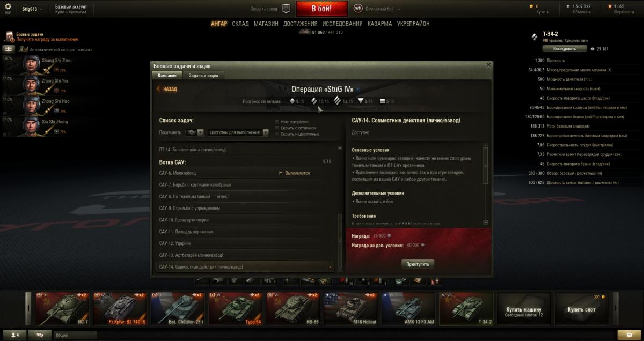Image resolution: width=644 pixels, height=341 pixels.
Task: Open the chat channels icon
Action: pyautogui.click(x=40, y=335)
